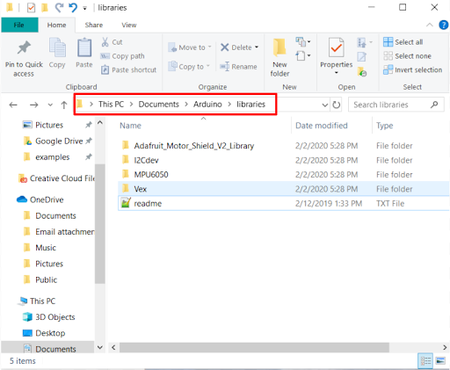
Task: Click Documents in address path
Action: pos(159,104)
